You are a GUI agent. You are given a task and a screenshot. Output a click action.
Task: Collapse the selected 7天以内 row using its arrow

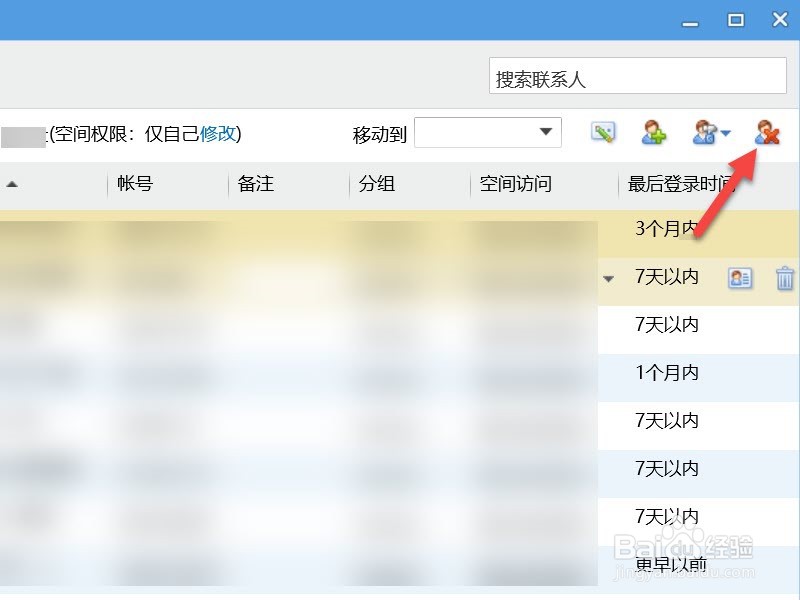click(x=609, y=278)
